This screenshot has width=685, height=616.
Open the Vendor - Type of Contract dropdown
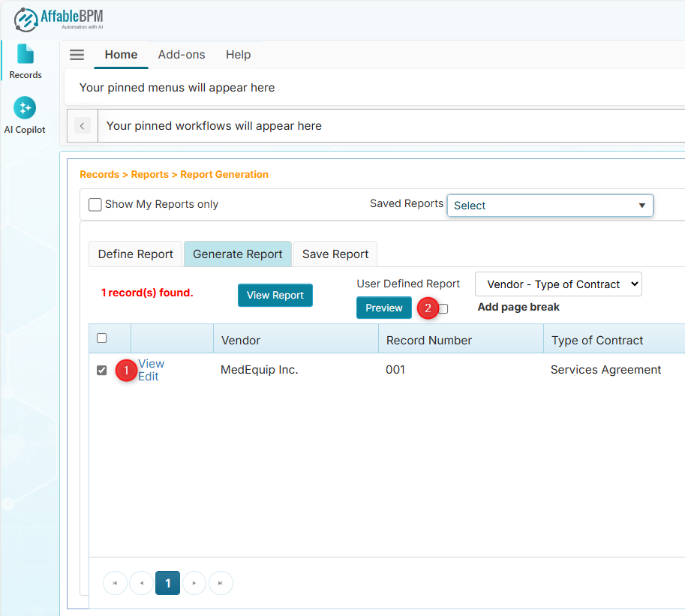[x=558, y=284]
